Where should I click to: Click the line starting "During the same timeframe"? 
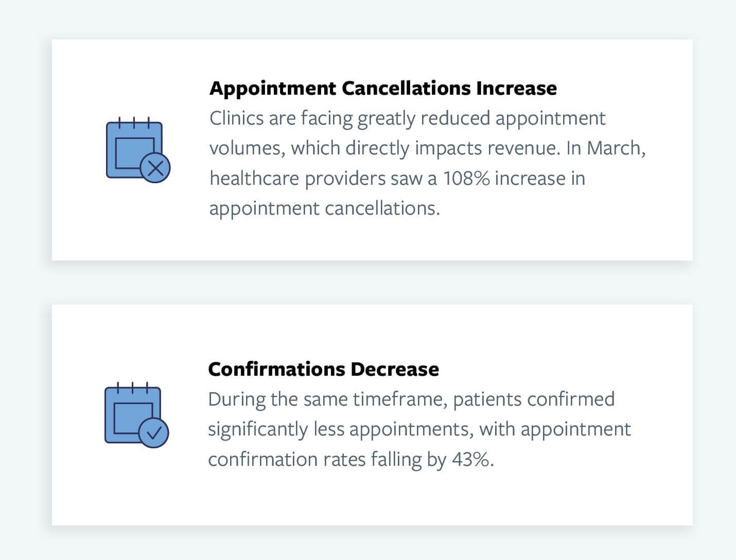[x=411, y=399]
